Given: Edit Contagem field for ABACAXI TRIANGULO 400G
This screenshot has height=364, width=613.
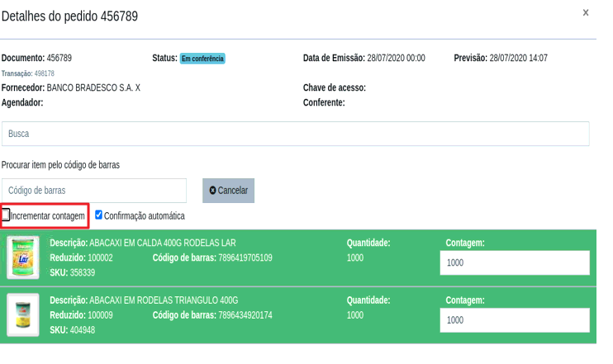Looking at the screenshot, I should coord(515,320).
